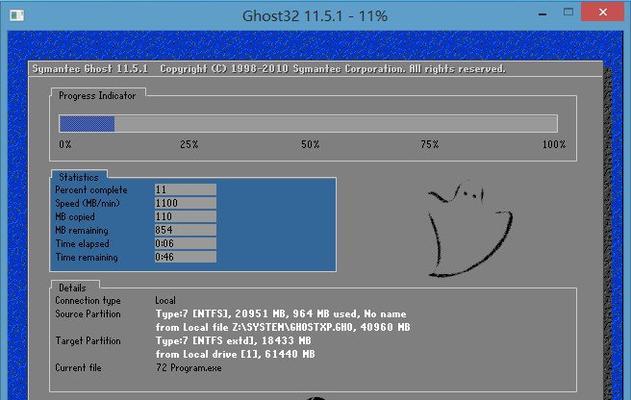The height and width of the screenshot is (400, 631).
Task: Click the 'MB copied' label
Action: click(x=75, y=217)
